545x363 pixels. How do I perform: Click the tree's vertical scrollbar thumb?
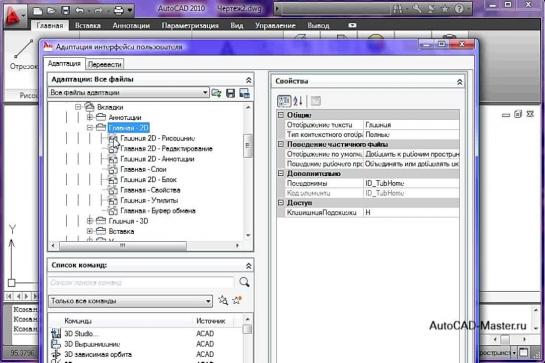click(248, 146)
